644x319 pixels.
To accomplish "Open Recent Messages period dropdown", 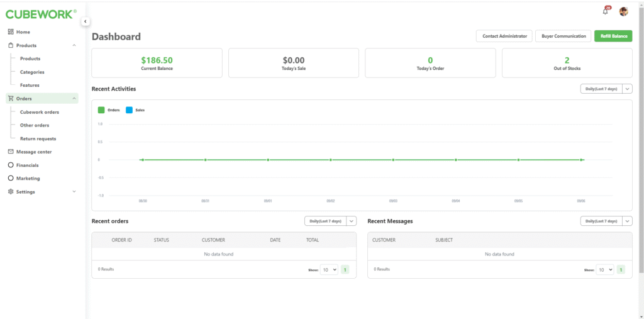I will click(606, 221).
